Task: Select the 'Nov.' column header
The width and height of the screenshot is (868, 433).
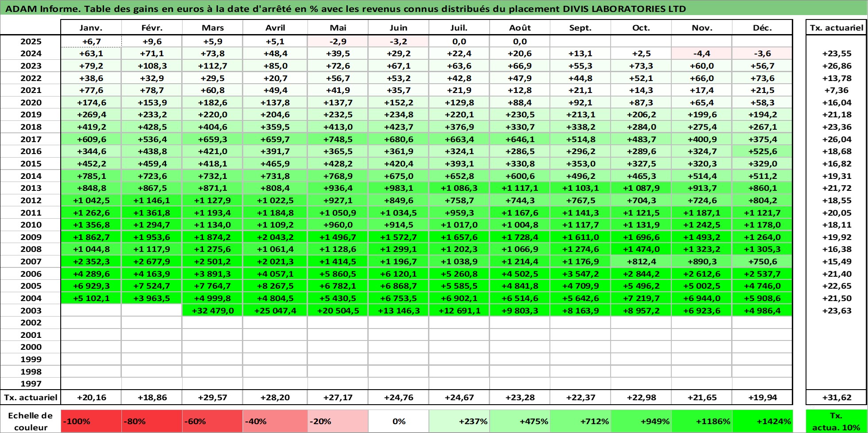Action: (702, 27)
